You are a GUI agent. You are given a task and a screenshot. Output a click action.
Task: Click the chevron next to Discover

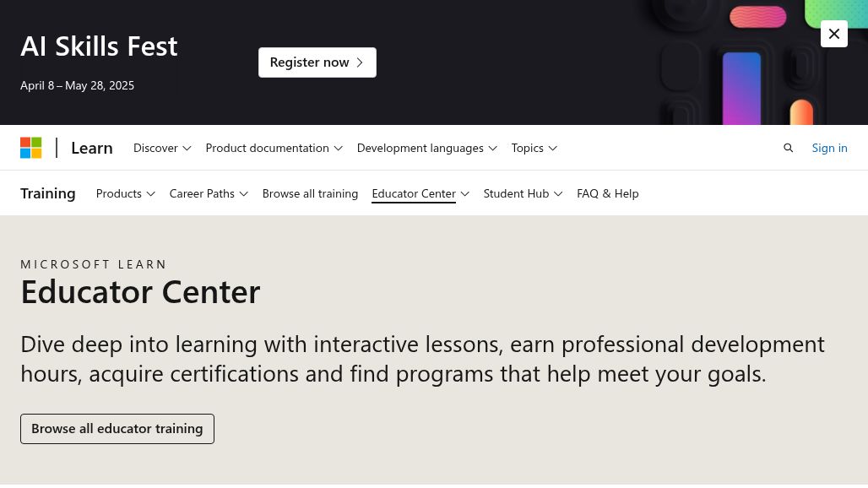click(x=187, y=149)
